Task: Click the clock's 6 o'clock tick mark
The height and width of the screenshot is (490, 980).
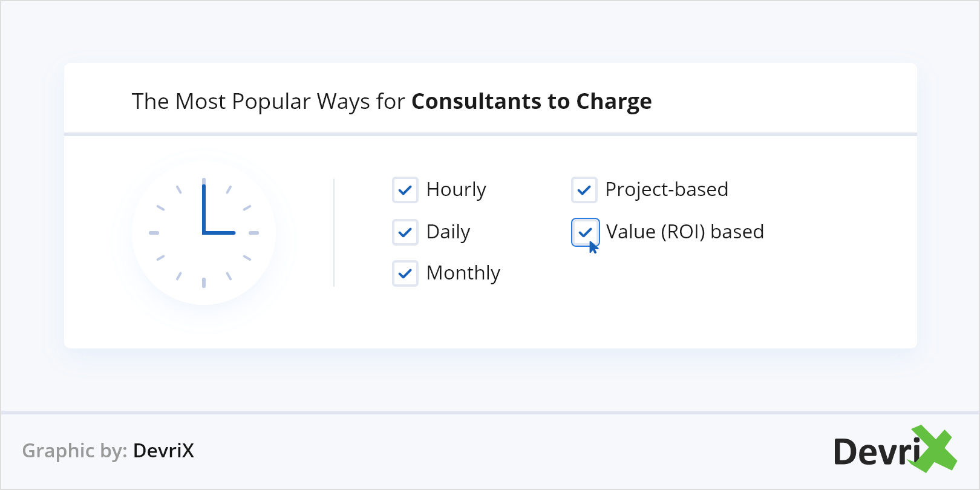Action: click(204, 283)
